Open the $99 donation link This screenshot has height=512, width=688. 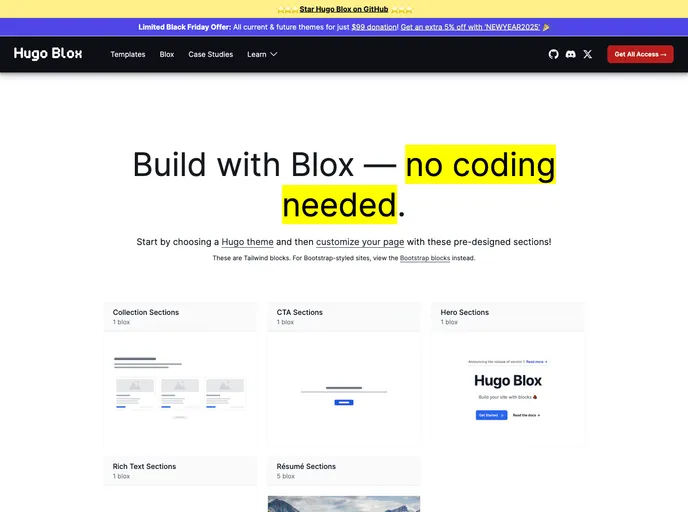click(x=374, y=27)
